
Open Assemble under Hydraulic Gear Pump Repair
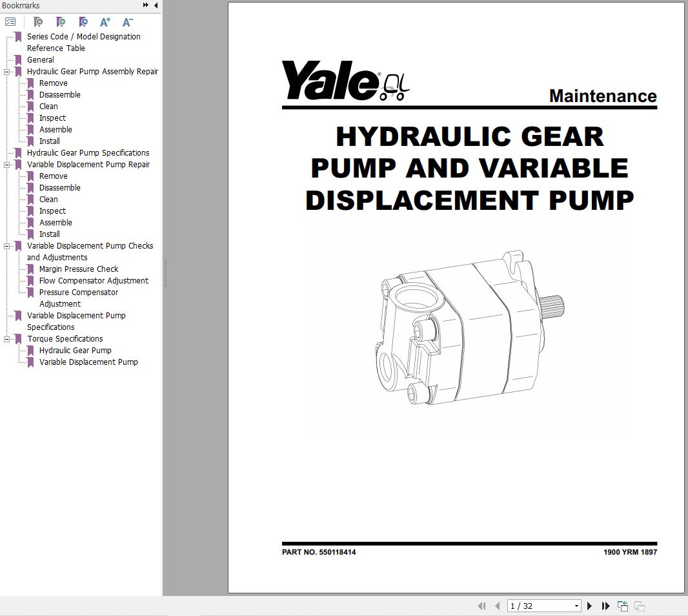tap(56, 130)
